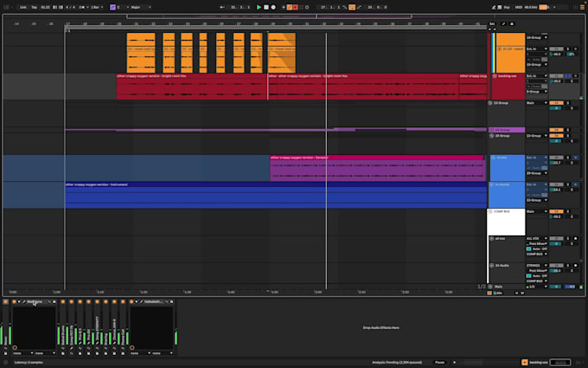This screenshot has width=588, height=368.
Task: Toggle the Valhalla device activator
Action: point(131,302)
